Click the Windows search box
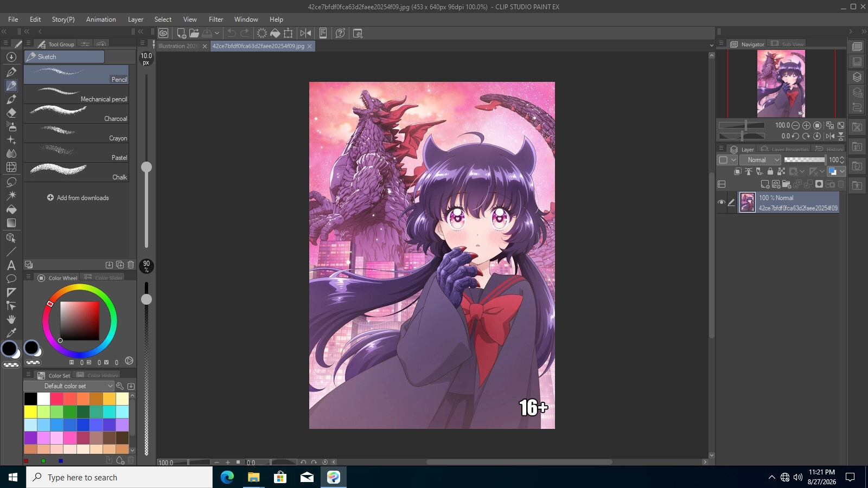 119,477
